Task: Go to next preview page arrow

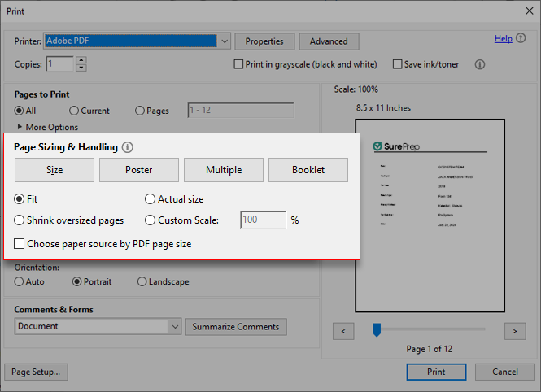Action: tap(514, 330)
